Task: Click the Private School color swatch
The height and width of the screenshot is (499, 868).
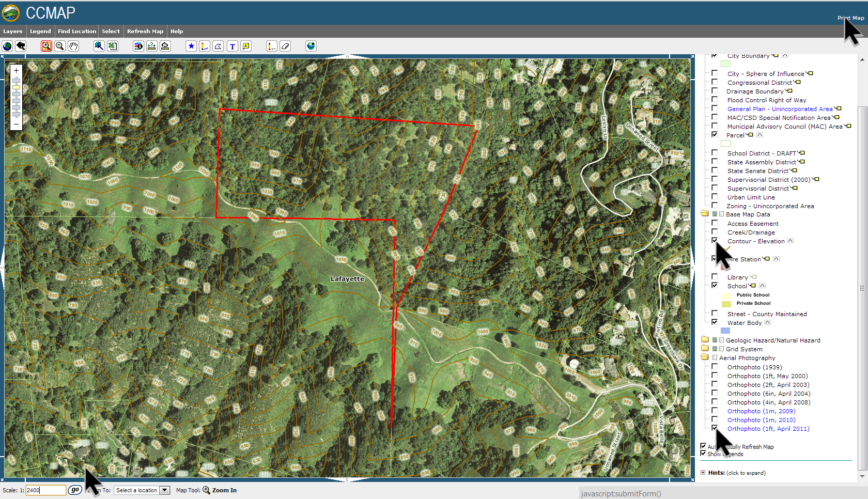Action: (726, 304)
